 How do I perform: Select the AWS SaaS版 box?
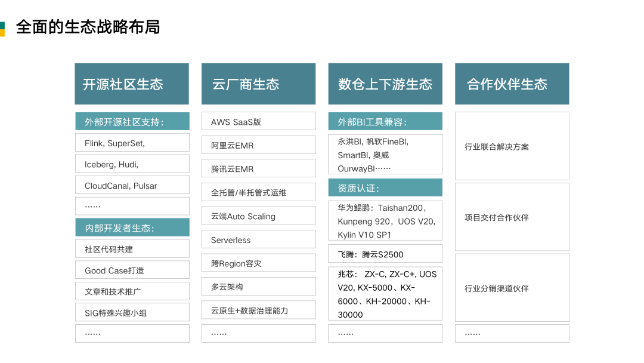click(x=259, y=121)
